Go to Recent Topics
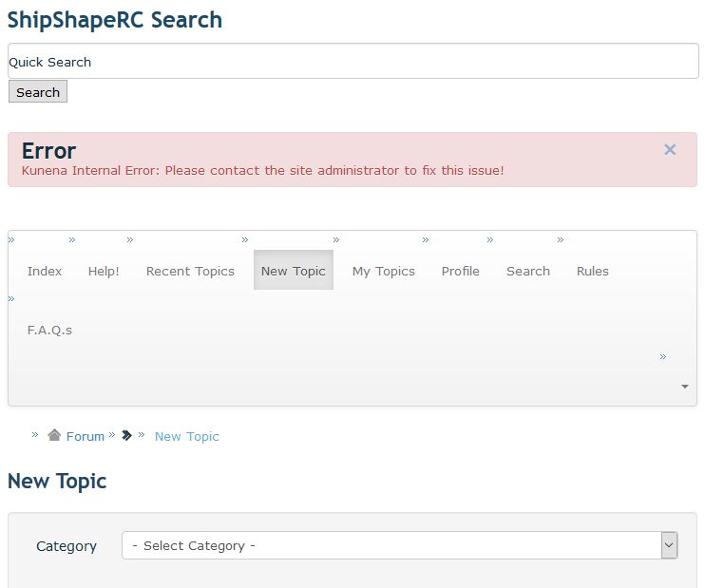The height and width of the screenshot is (588, 705). click(190, 271)
